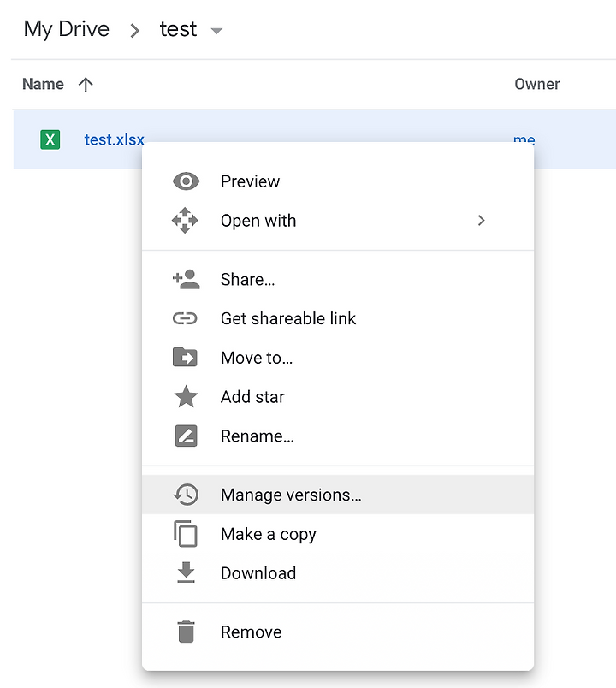Click the Download arrow icon
The width and height of the screenshot is (616, 688).
(186, 572)
